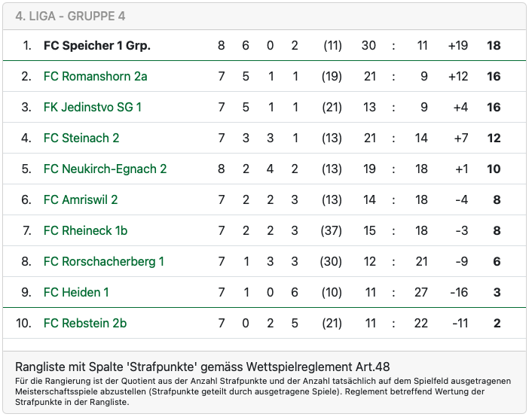The width and height of the screenshot is (532, 420).
Task: Click the penalty points (30) for Rorschacherberg
Action: 332,261
